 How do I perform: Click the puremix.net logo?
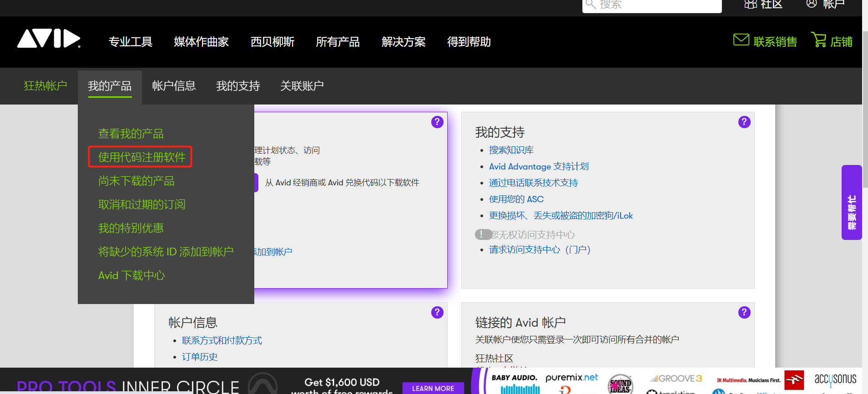click(572, 378)
